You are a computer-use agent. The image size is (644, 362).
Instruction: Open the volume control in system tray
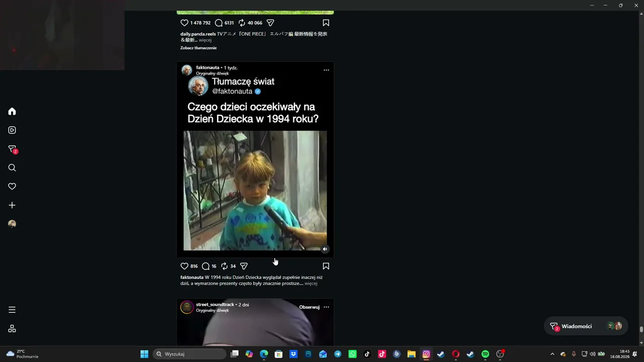click(592, 354)
